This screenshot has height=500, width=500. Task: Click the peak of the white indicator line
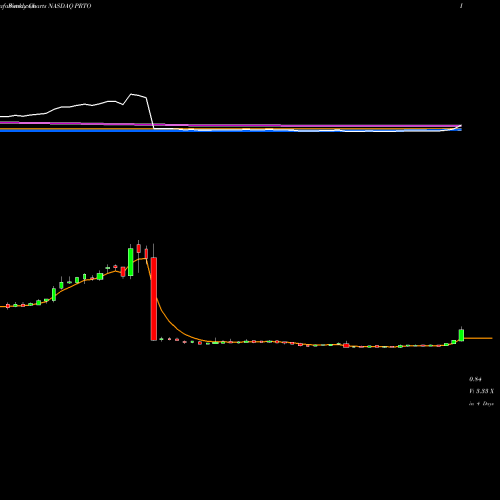132,94
